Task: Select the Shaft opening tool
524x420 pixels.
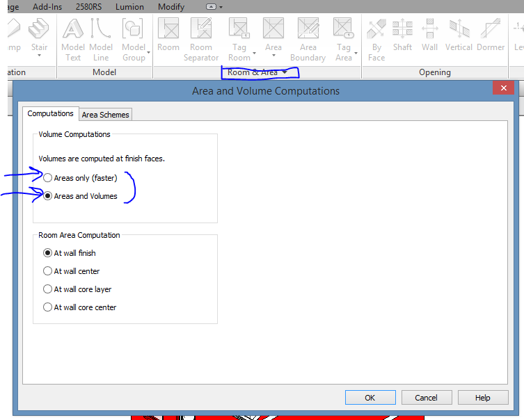Action: (402, 29)
